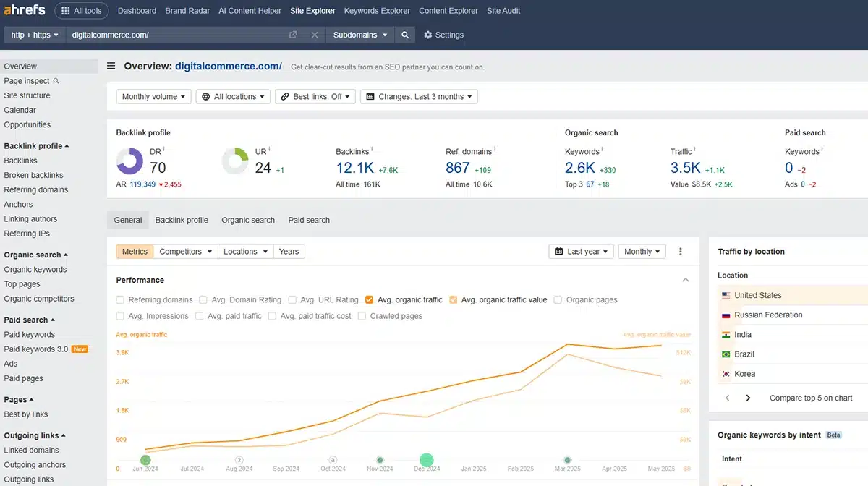Click the DR donut chart icon
This screenshot has width=868, height=486.
[130, 161]
